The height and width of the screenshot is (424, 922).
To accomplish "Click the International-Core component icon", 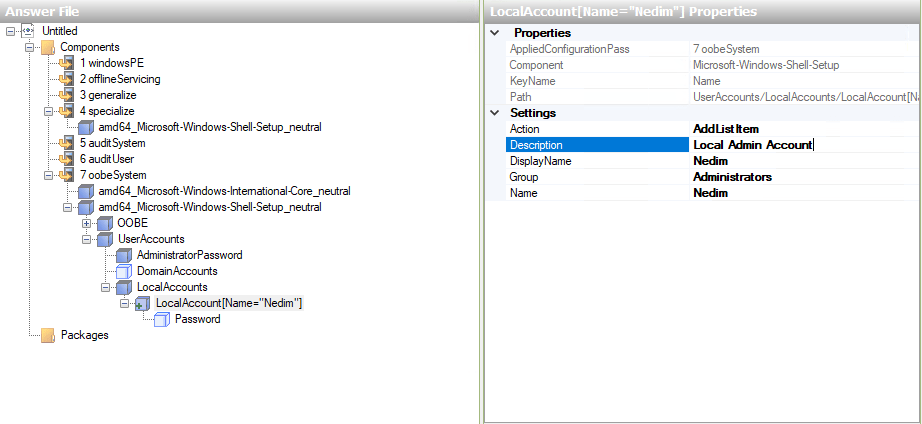I will (86, 191).
